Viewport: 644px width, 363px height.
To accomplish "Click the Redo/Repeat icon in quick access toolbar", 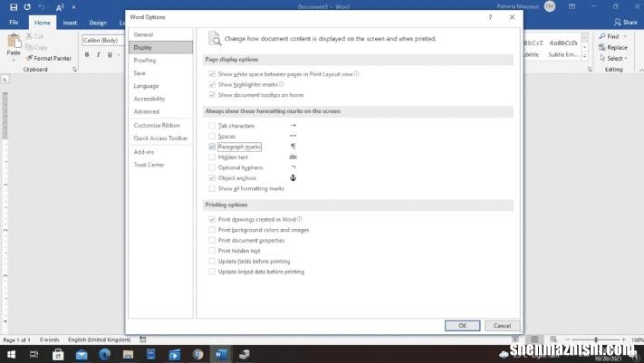I will pyautogui.click(x=27, y=7).
